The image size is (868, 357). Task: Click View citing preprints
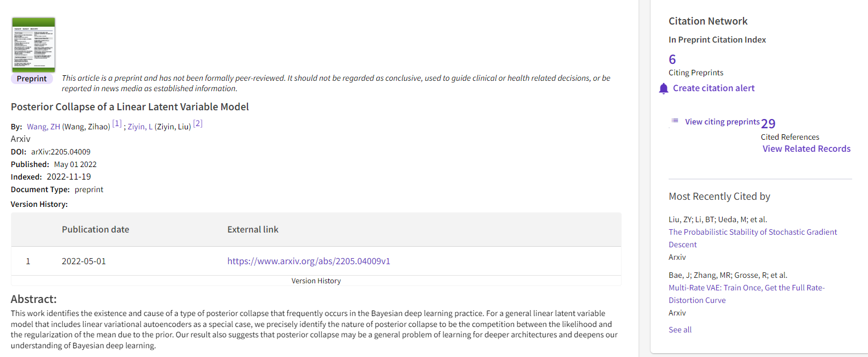point(722,122)
